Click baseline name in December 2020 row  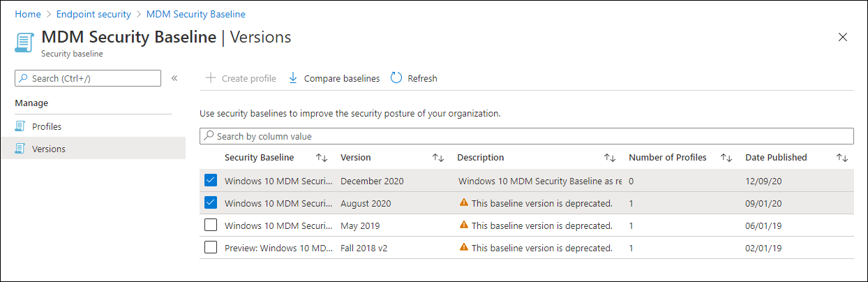click(x=278, y=181)
